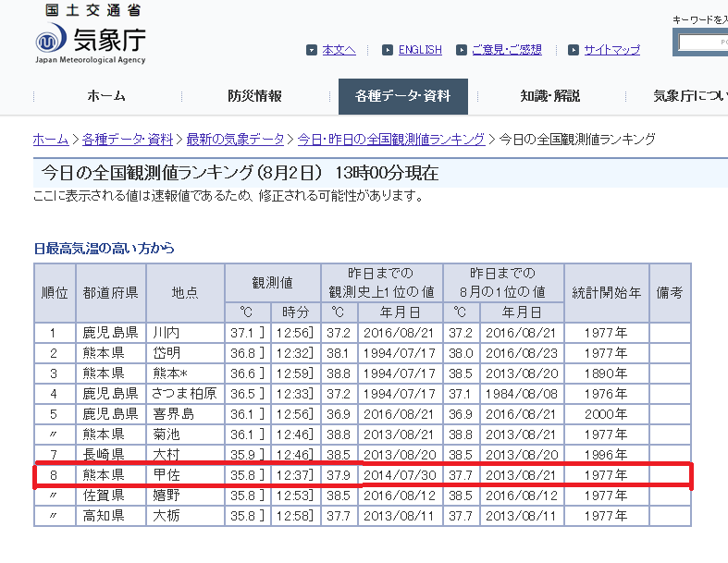Click the 各種データ・資料 breadcrumb link
This screenshot has width=728, height=563.
127,140
